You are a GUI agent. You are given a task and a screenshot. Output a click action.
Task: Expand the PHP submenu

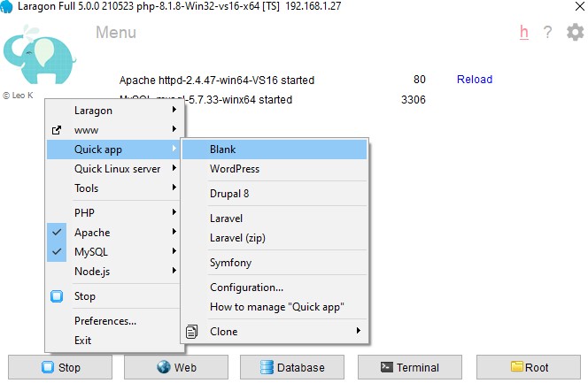[x=114, y=213]
